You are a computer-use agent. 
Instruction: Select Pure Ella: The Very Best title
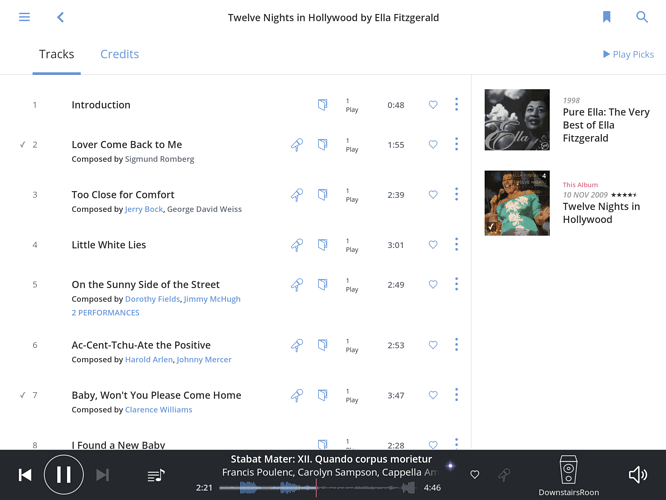coord(606,125)
